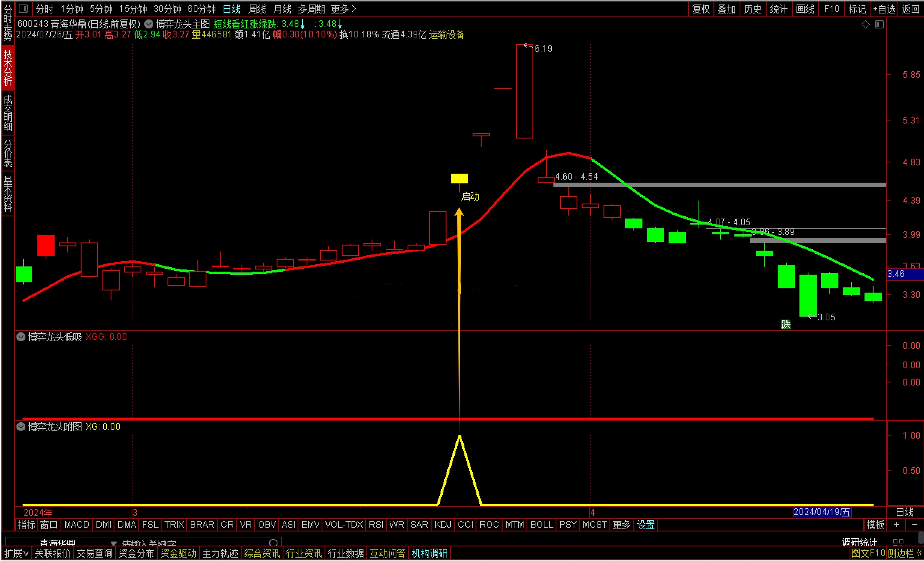
Task: Select the 日线 daily chart tab
Action: pos(232,9)
